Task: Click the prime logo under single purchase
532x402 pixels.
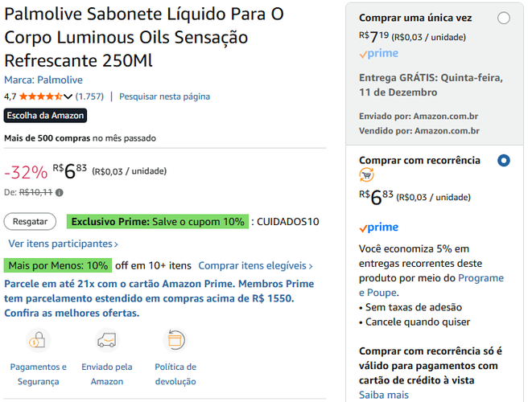Action: coord(378,54)
